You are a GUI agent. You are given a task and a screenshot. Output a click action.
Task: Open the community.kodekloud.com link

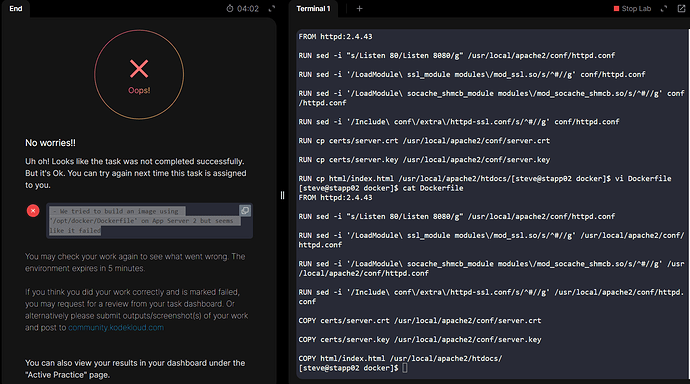click(x=116, y=328)
